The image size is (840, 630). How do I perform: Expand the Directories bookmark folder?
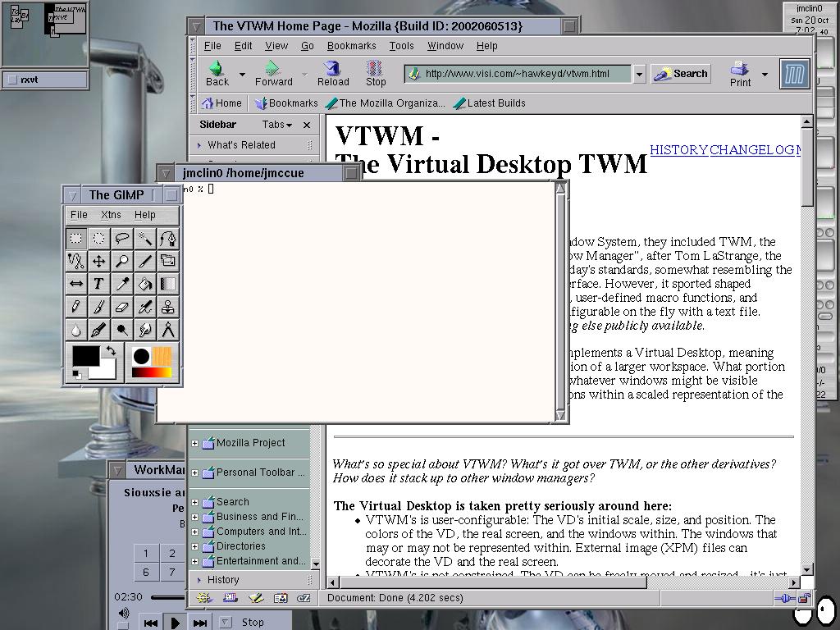pos(194,547)
